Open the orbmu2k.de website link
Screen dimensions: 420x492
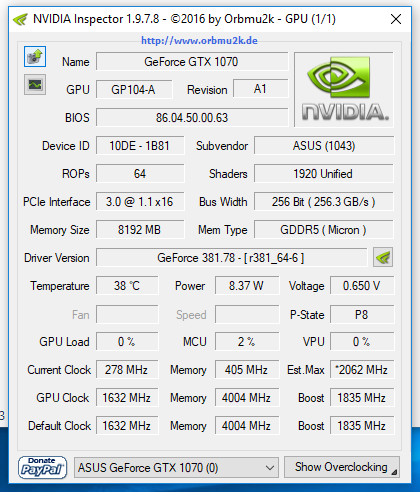pyautogui.click(x=199, y=41)
